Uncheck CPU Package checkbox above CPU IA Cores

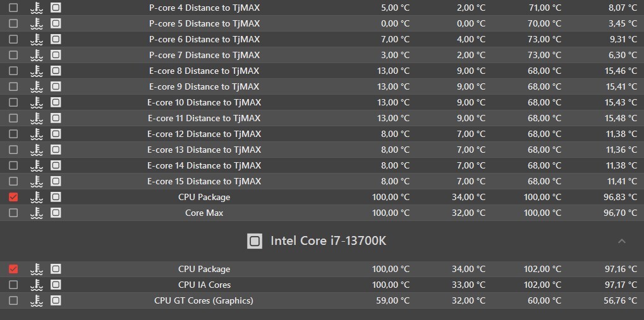[x=13, y=269]
